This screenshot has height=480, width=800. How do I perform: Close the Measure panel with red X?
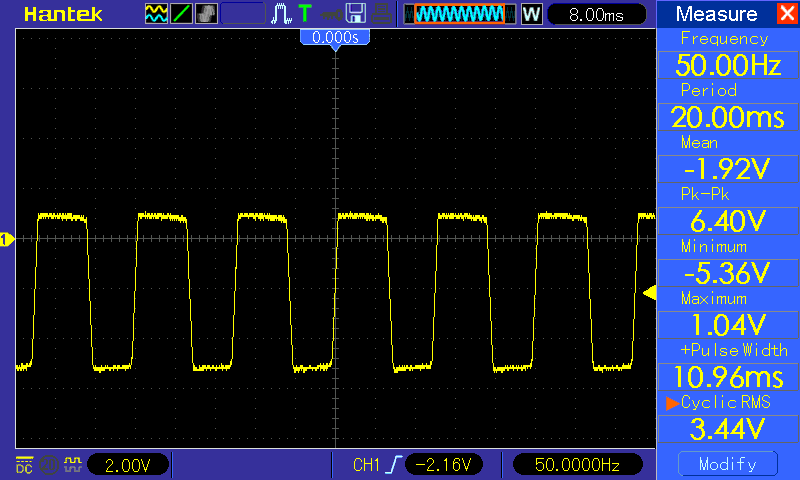point(787,13)
